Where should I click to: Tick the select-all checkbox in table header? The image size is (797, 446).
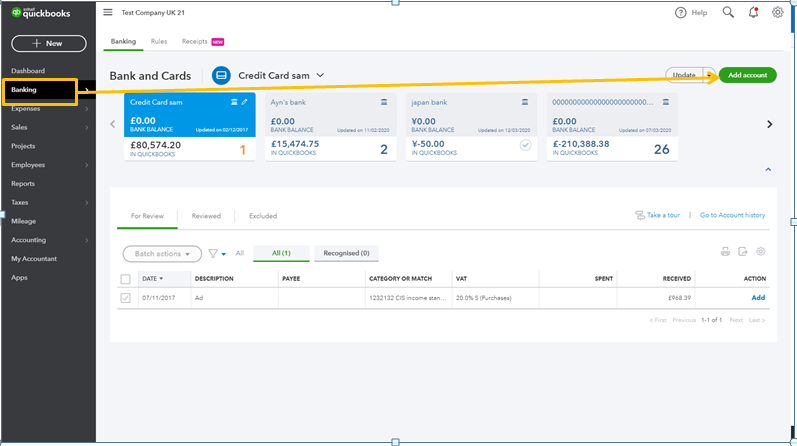pyautogui.click(x=125, y=279)
